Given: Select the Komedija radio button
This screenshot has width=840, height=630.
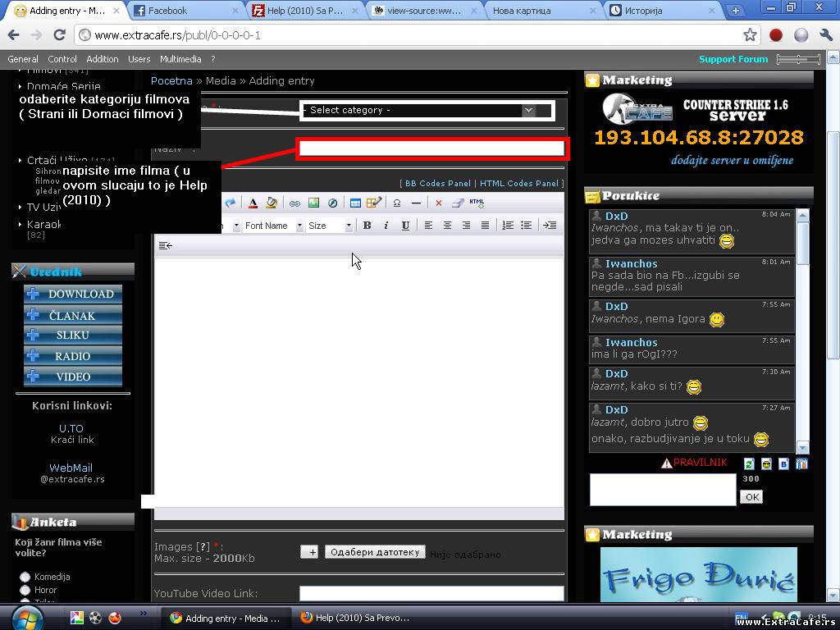Looking at the screenshot, I should point(25,577).
